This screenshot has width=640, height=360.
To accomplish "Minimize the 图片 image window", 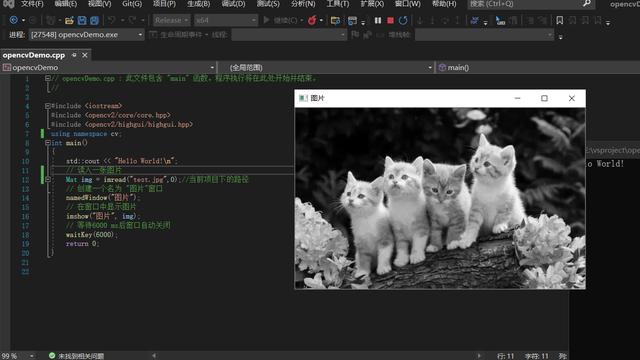I will [517, 98].
